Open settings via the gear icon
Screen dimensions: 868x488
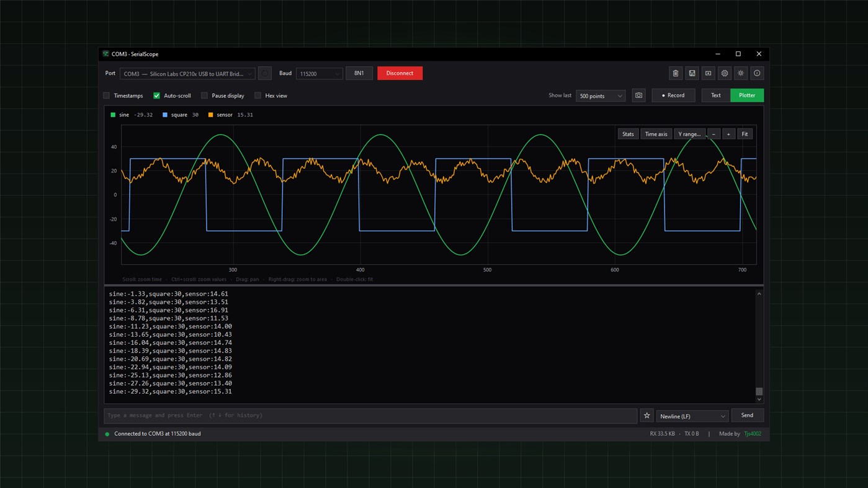[724, 73]
